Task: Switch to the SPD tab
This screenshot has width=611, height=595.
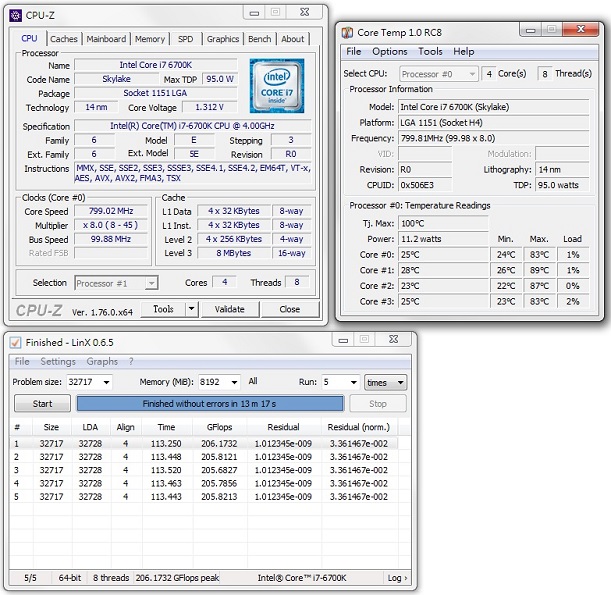Action: point(185,39)
